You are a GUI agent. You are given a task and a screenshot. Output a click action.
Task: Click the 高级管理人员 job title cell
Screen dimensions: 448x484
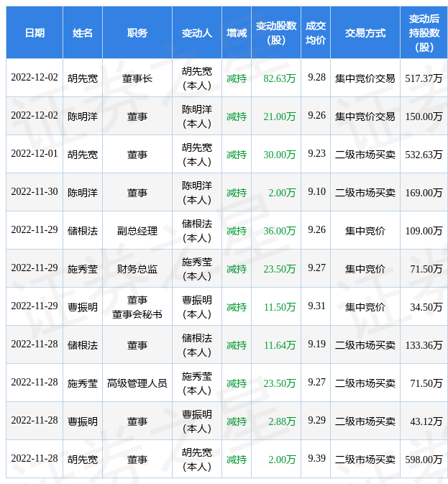click(x=137, y=383)
